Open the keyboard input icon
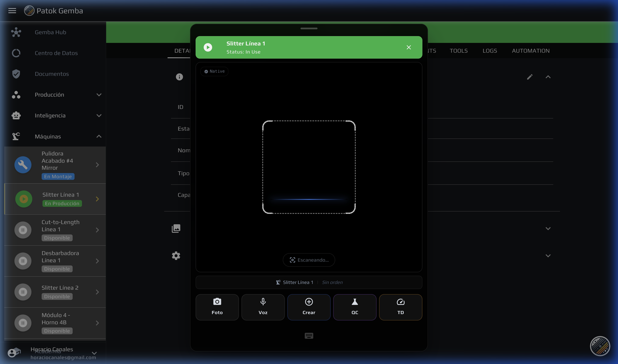 tap(309, 336)
